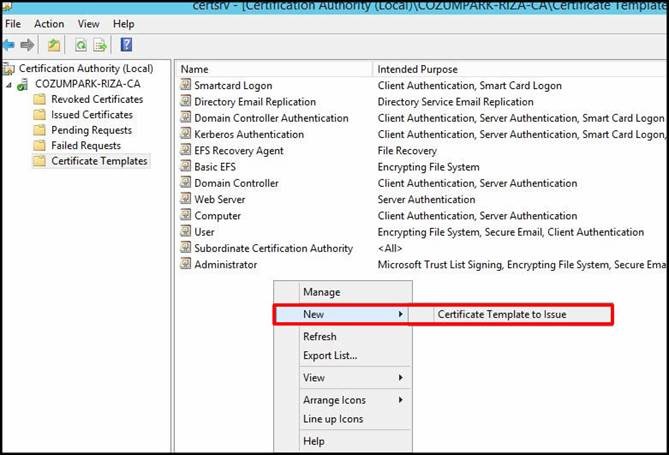Screen dimensions: 669x455
Task: Select Line up Icons in context menu
Action: 333,419
